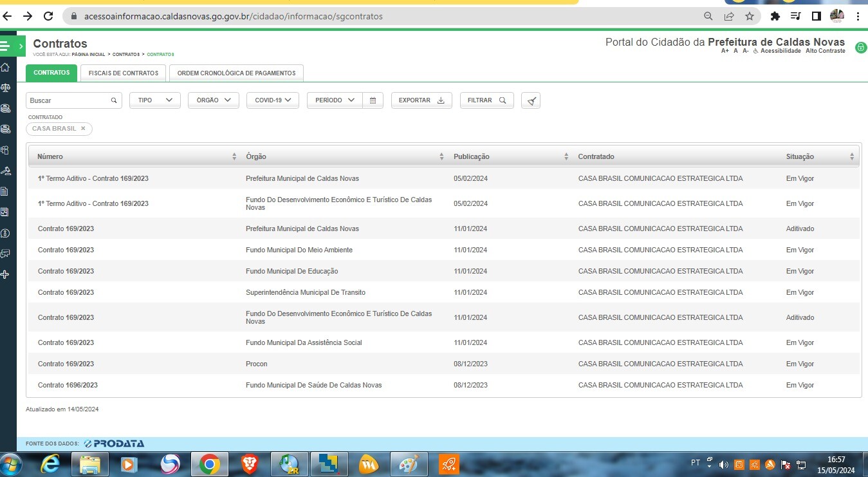Image resolution: width=868 pixels, height=477 pixels.
Task: Open the balance scale icon in the sidebar
Action: click(x=5, y=88)
